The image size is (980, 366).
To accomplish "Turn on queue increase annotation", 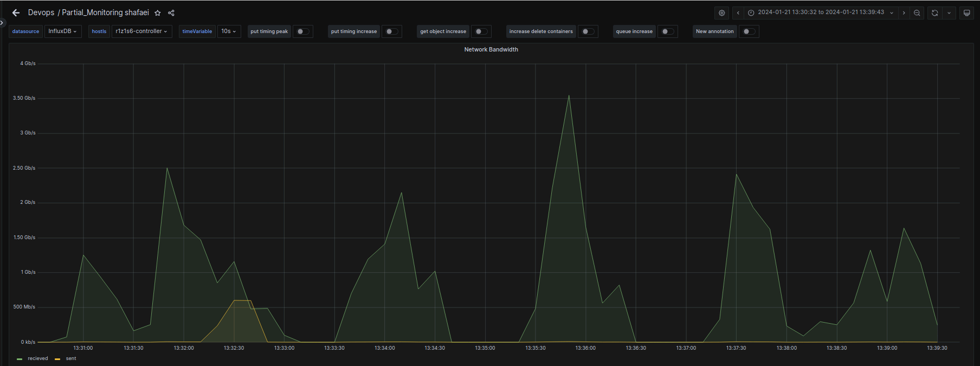I will point(667,31).
